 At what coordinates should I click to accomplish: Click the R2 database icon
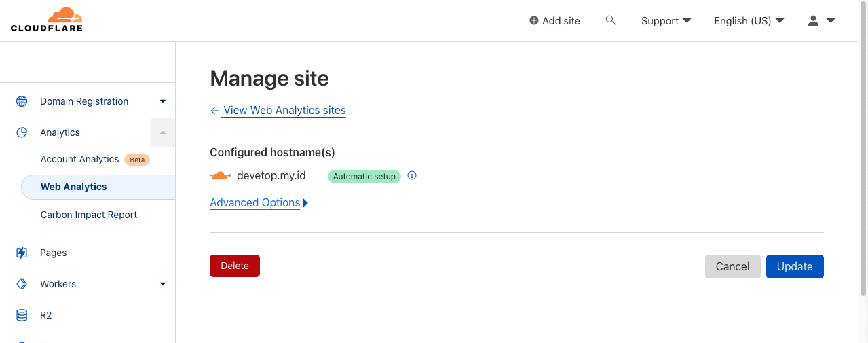coord(22,315)
